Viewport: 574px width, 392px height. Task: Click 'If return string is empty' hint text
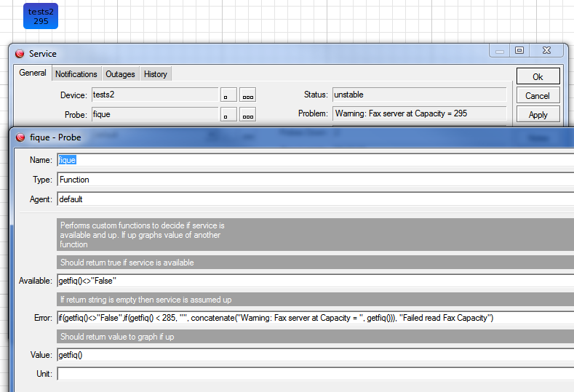click(146, 300)
